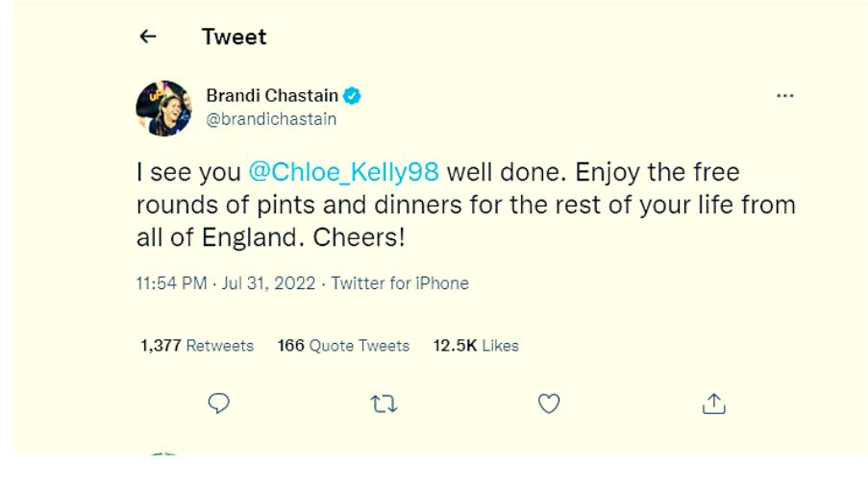Click the blue verified badge
The width and height of the screenshot is (868, 488).
(x=353, y=96)
